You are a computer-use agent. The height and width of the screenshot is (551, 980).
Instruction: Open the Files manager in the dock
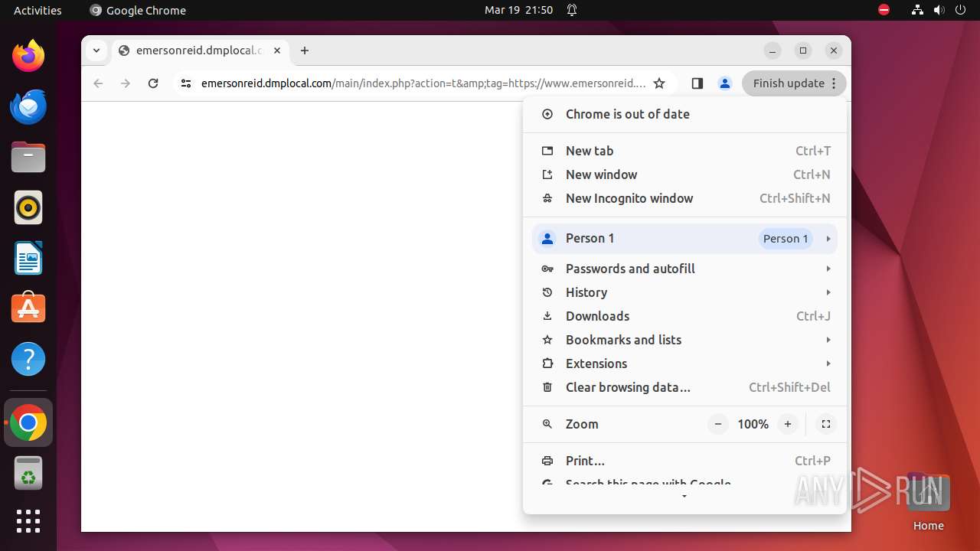point(28,157)
